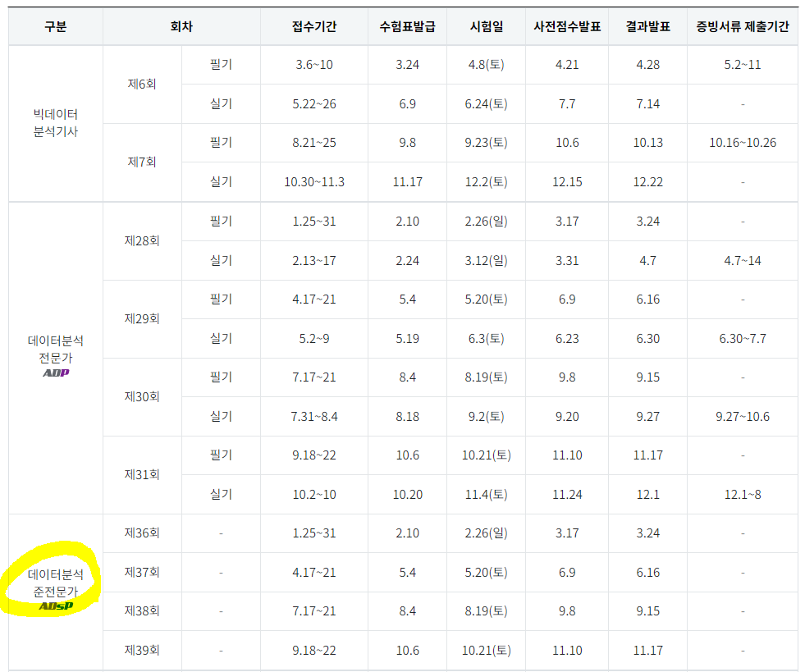
Task: Select the 구분 column header
Action: click(x=56, y=27)
